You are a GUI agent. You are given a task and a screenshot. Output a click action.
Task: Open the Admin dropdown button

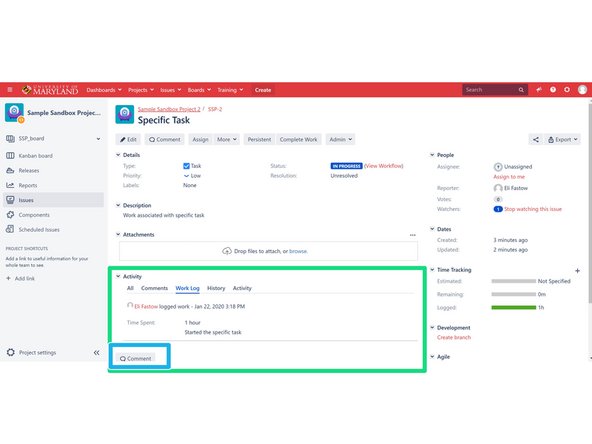coord(341,139)
